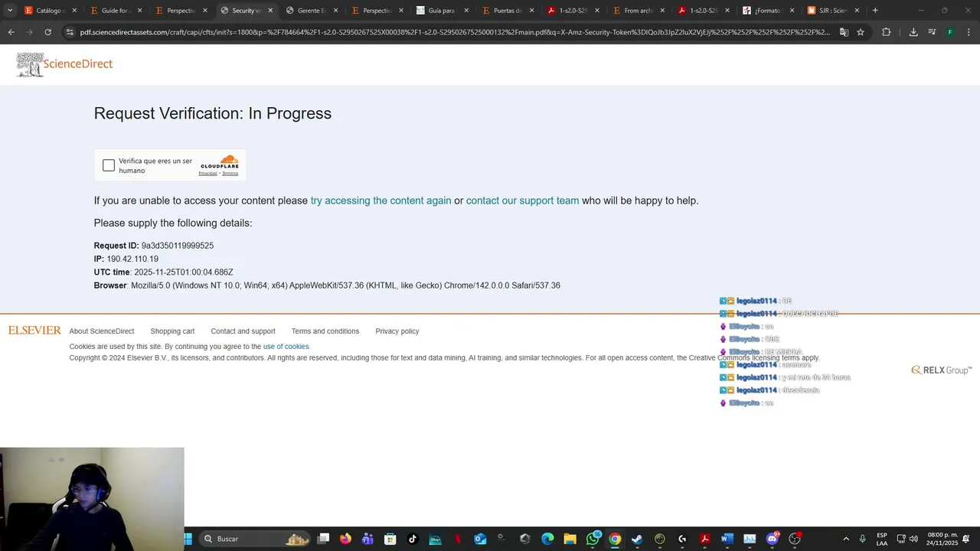Switch ESP LAA keyboard language

pos(882,539)
